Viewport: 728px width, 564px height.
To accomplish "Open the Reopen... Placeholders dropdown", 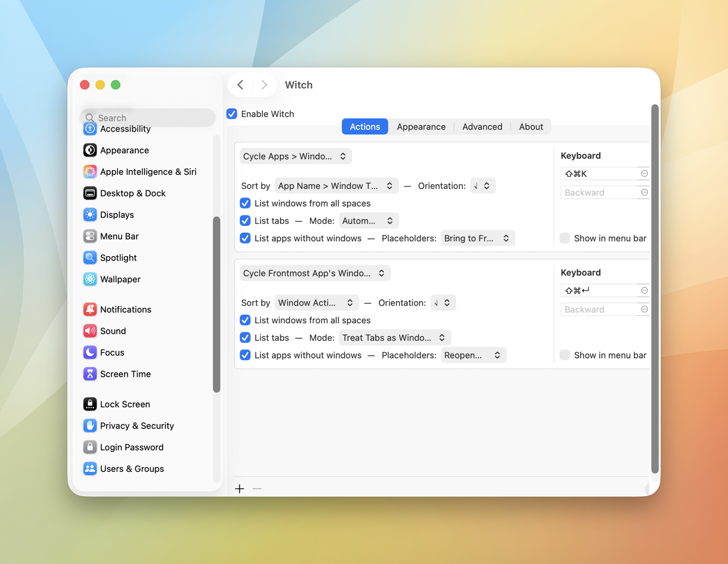I will 474,355.
